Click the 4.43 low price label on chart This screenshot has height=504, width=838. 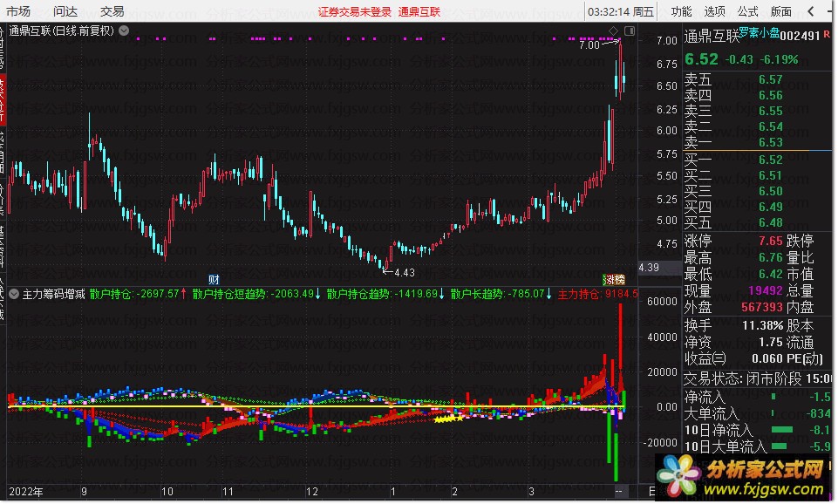click(405, 273)
